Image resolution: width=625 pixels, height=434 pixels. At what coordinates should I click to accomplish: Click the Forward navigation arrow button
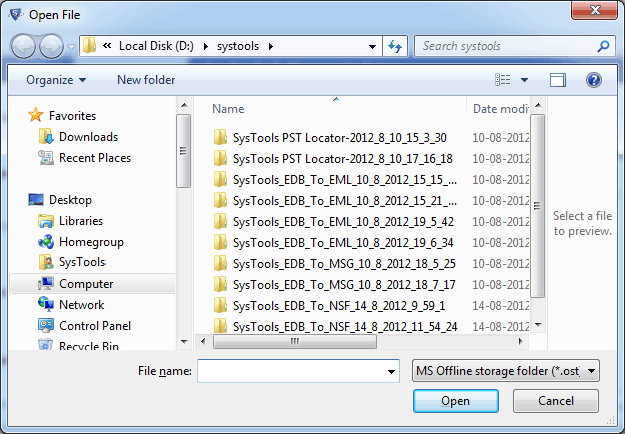click(x=51, y=46)
